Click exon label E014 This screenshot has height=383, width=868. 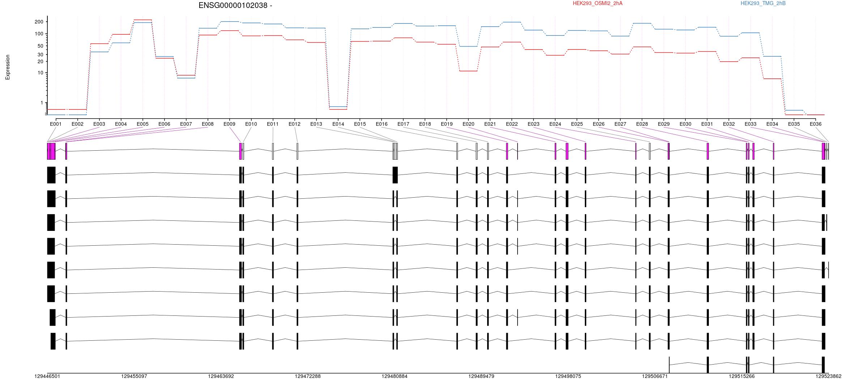338,124
